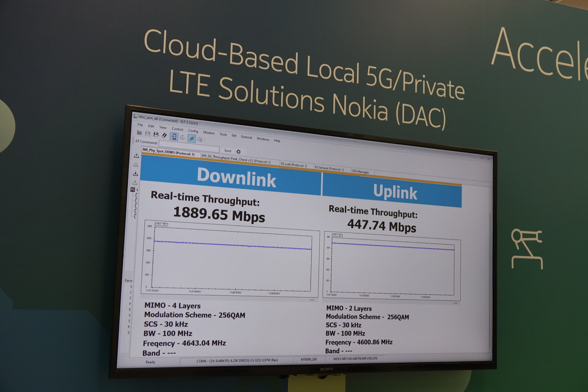This screenshot has width=588, height=392.
Task: Open the Windows menu
Action: (263, 139)
